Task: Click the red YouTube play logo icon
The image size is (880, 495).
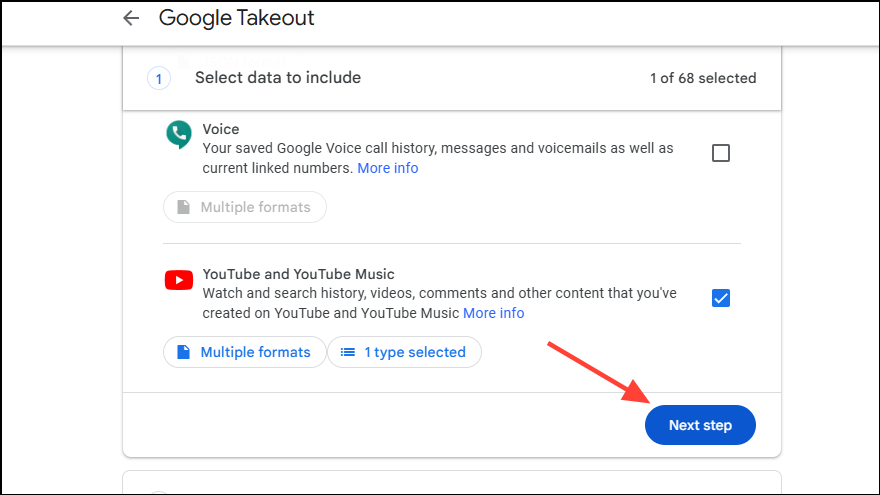Action: (179, 280)
